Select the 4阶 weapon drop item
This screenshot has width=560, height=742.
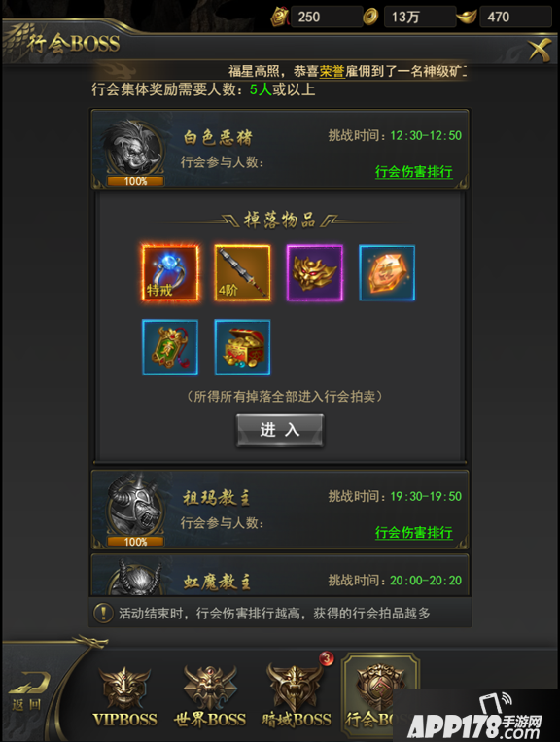(x=242, y=272)
